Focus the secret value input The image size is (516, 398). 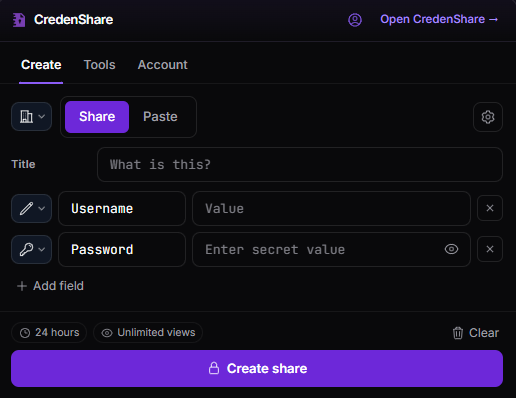(331, 249)
